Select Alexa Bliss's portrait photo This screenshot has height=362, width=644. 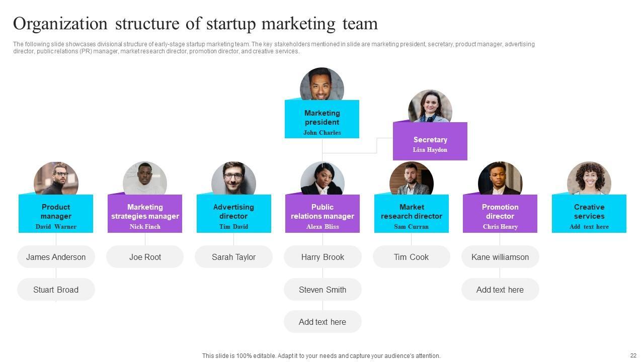click(x=323, y=179)
